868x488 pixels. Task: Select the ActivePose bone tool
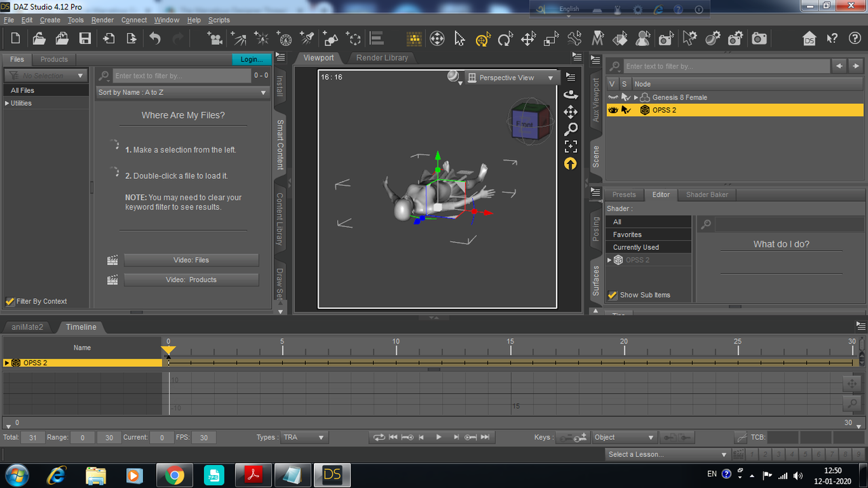click(x=574, y=39)
